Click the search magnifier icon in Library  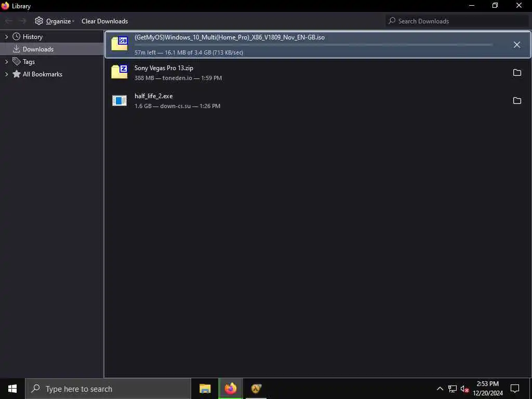point(392,21)
